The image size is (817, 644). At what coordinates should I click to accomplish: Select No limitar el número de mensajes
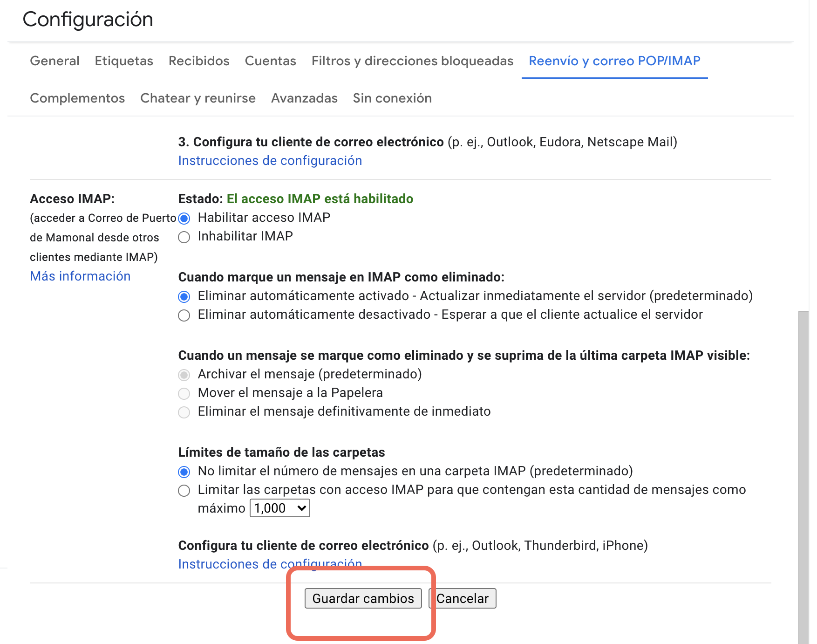(184, 472)
